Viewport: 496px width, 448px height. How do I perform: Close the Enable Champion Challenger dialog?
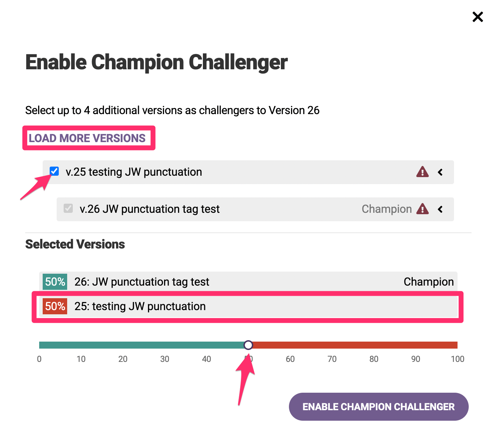(477, 17)
